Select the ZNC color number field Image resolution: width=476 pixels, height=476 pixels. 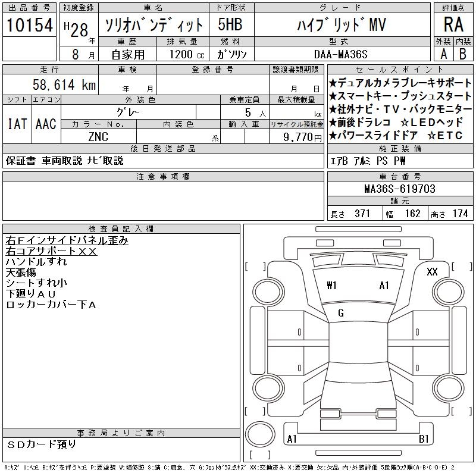tap(98, 136)
